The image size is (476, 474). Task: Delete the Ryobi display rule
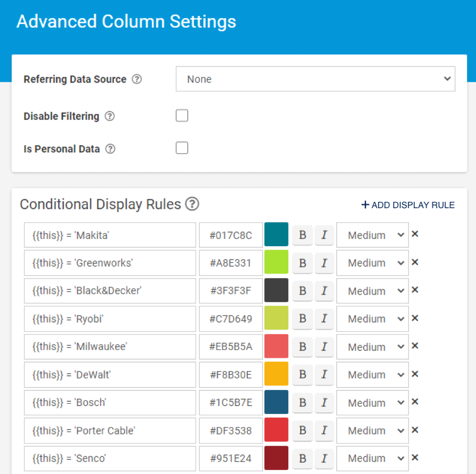pos(415,318)
